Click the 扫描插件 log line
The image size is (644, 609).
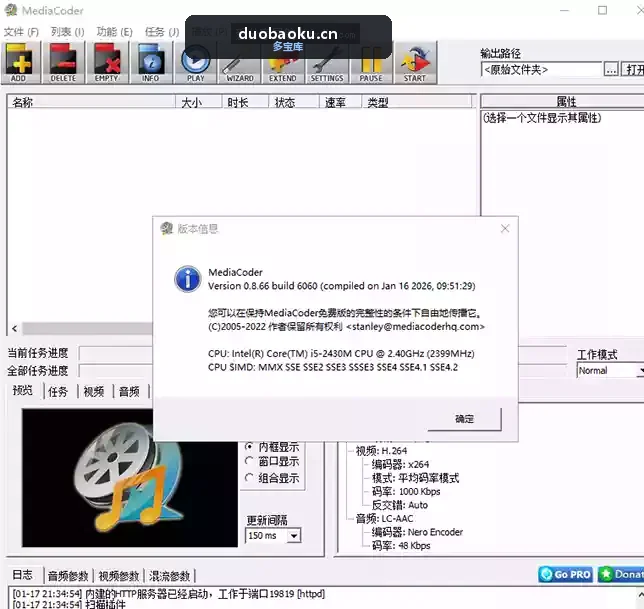tap(69, 604)
